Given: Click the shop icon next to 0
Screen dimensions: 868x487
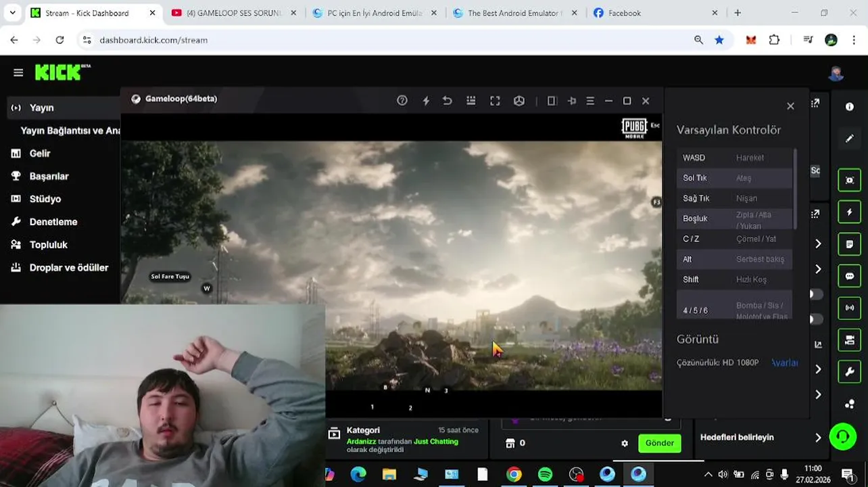Looking at the screenshot, I should click(510, 443).
